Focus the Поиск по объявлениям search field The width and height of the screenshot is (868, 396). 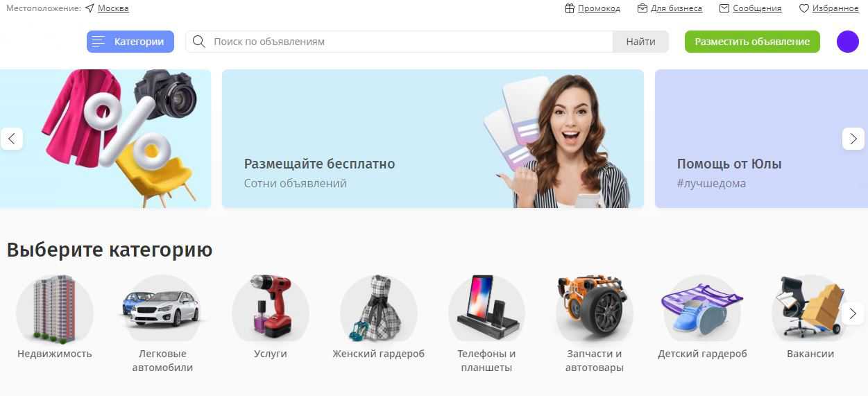click(x=409, y=42)
